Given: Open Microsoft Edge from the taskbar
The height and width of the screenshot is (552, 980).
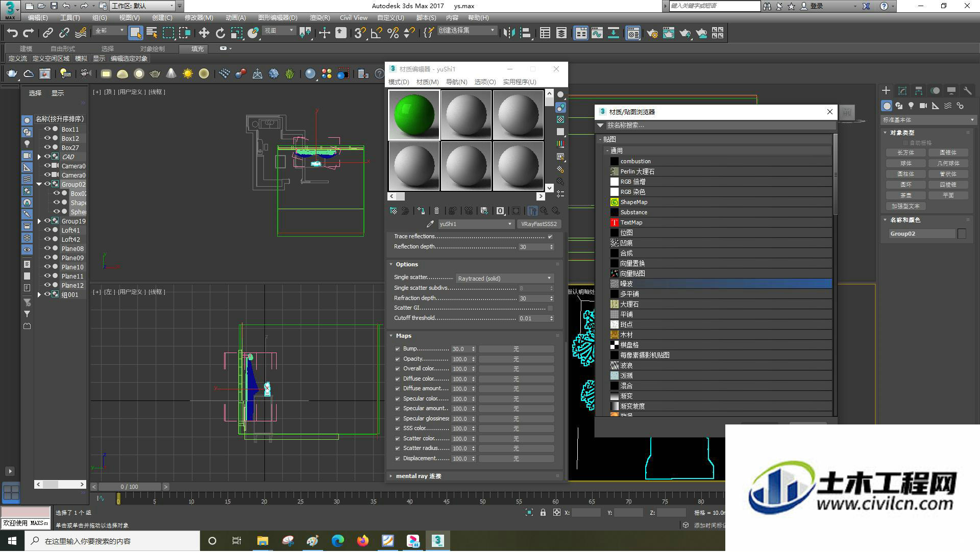Looking at the screenshot, I should tap(338, 541).
